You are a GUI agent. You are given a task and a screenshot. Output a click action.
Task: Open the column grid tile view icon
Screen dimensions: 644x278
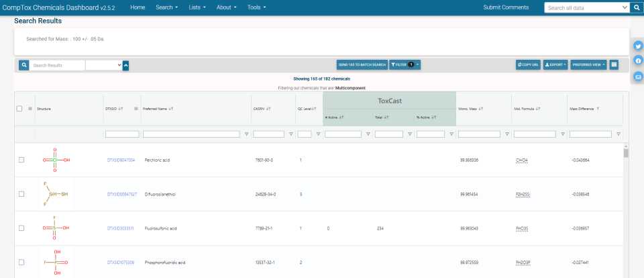point(614,64)
